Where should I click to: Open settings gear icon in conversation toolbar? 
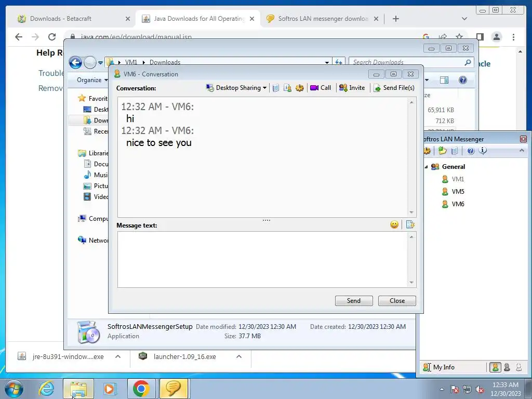(300, 88)
